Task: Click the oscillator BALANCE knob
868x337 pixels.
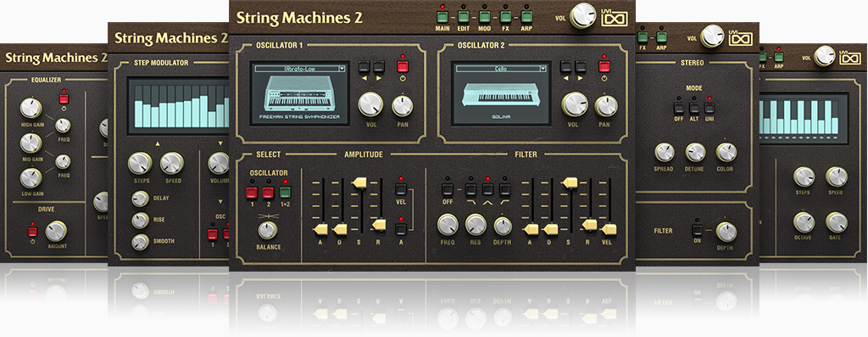Action: point(268,230)
